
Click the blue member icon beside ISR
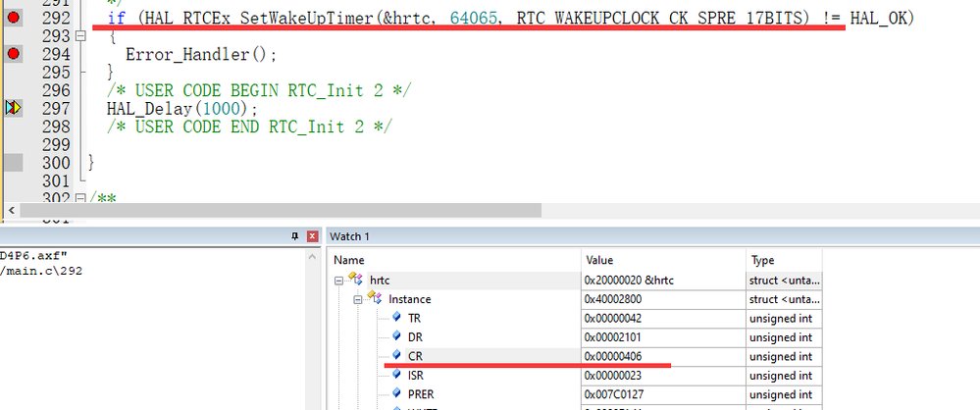(x=396, y=375)
